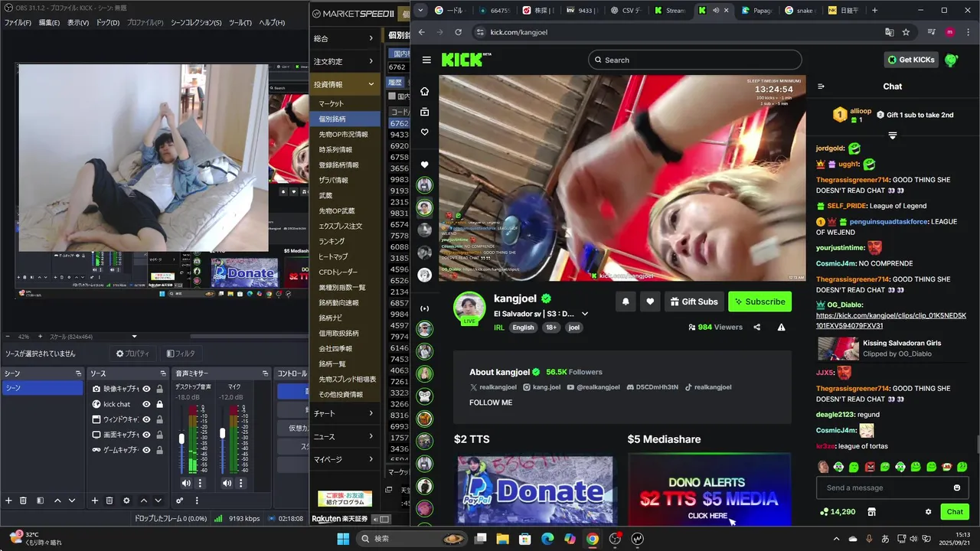The width and height of the screenshot is (980, 551).
Task: Share the kangjoel stream
Action: 757,327
